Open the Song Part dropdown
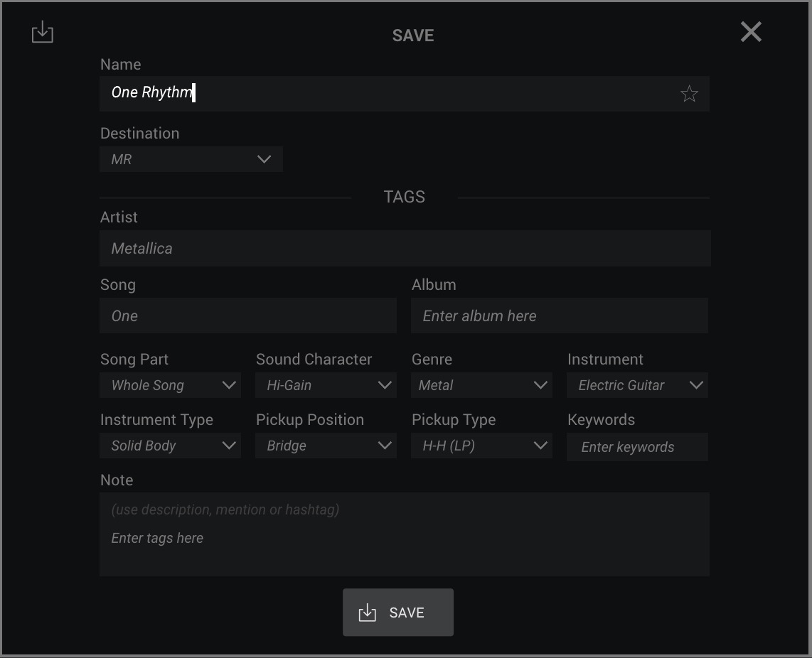The height and width of the screenshot is (658, 812). [171, 385]
